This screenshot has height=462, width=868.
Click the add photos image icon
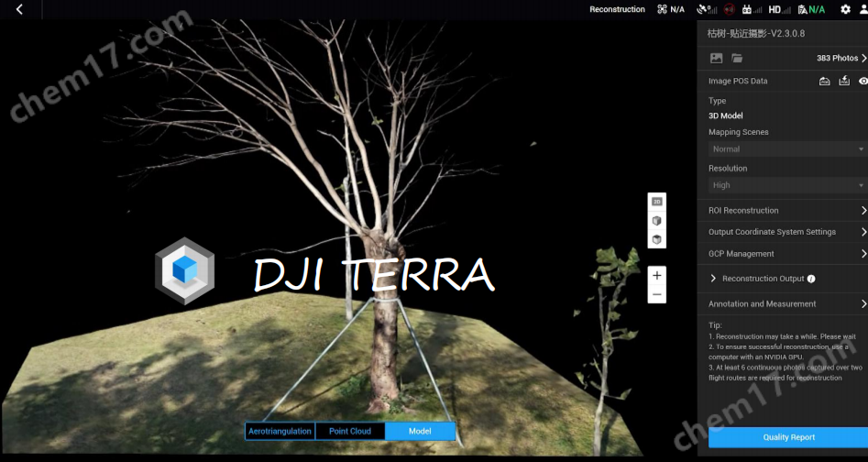coord(717,58)
